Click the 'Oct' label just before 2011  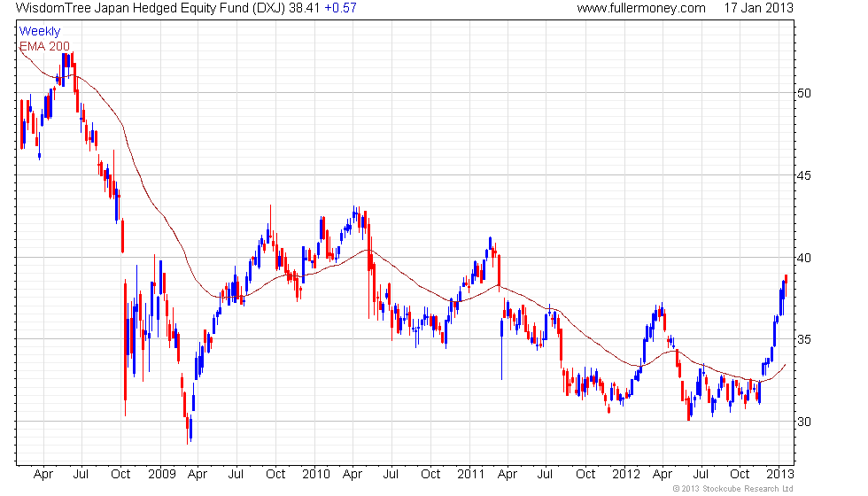point(430,475)
